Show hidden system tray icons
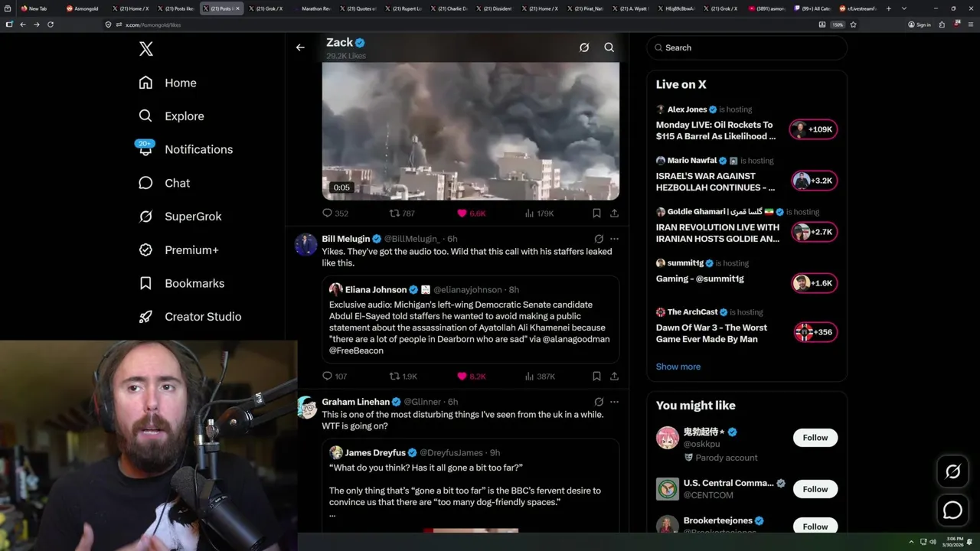The width and height of the screenshot is (980, 551). pyautogui.click(x=911, y=542)
